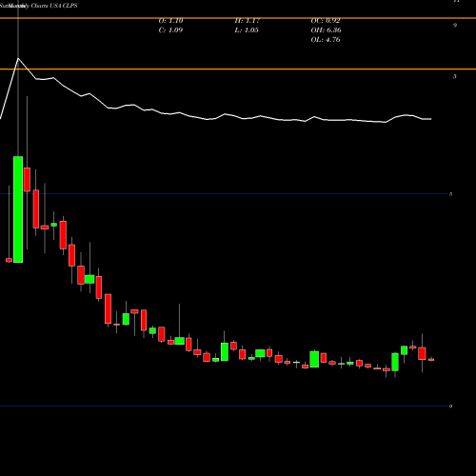Click the close price 'C: 1.09'
The image size is (476, 476).
170,30
